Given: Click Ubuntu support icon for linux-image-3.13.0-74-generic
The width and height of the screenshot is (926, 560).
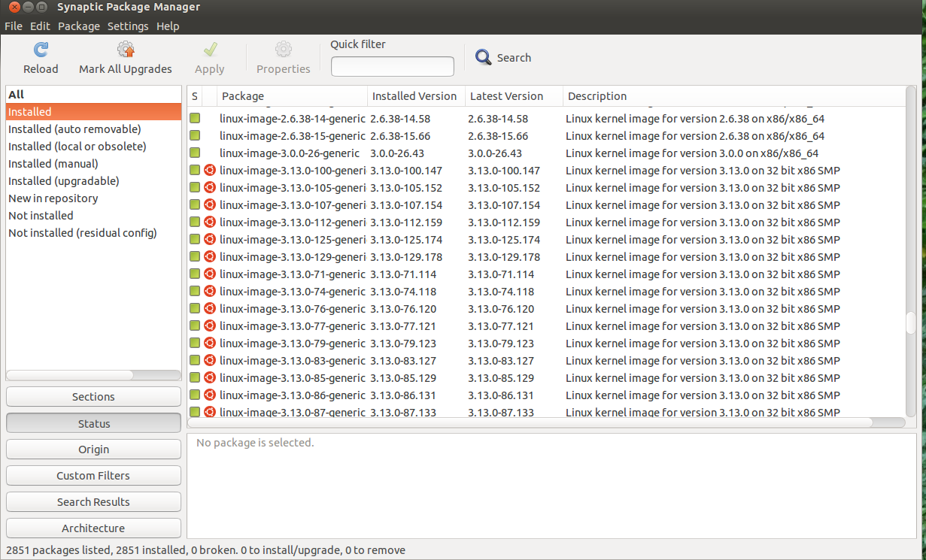Looking at the screenshot, I should point(210,292).
